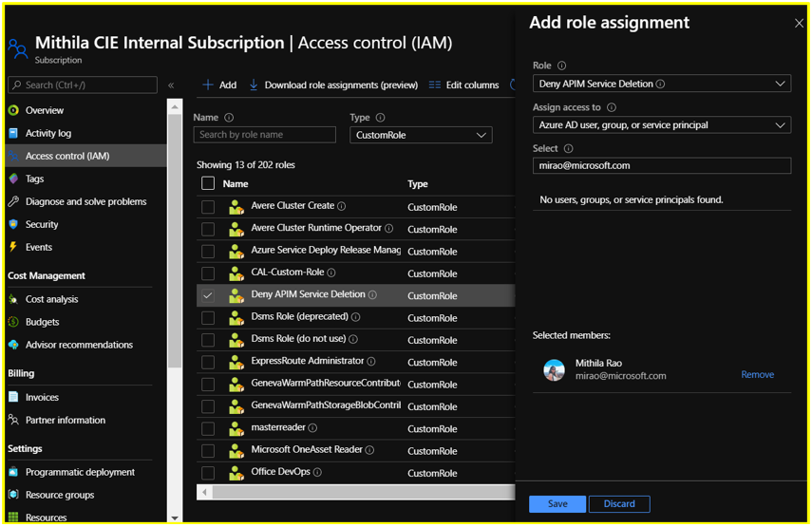Click the GenevaWarmPathResourceContribut role name
This screenshot has height=527, width=812.
point(326,383)
